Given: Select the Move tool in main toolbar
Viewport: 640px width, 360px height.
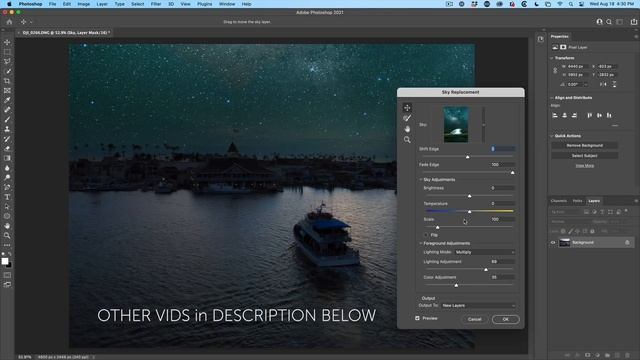Looking at the screenshot, I should click(x=7, y=42).
